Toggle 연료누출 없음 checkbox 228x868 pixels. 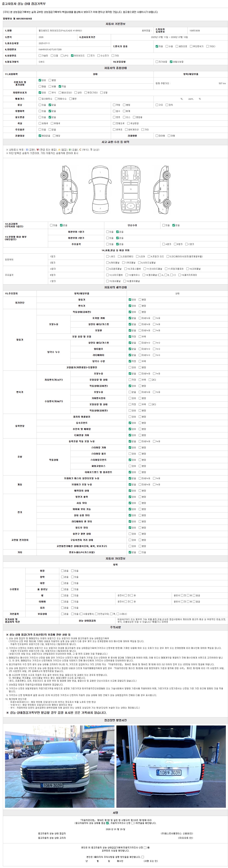pyautogui.click(x=130, y=552)
